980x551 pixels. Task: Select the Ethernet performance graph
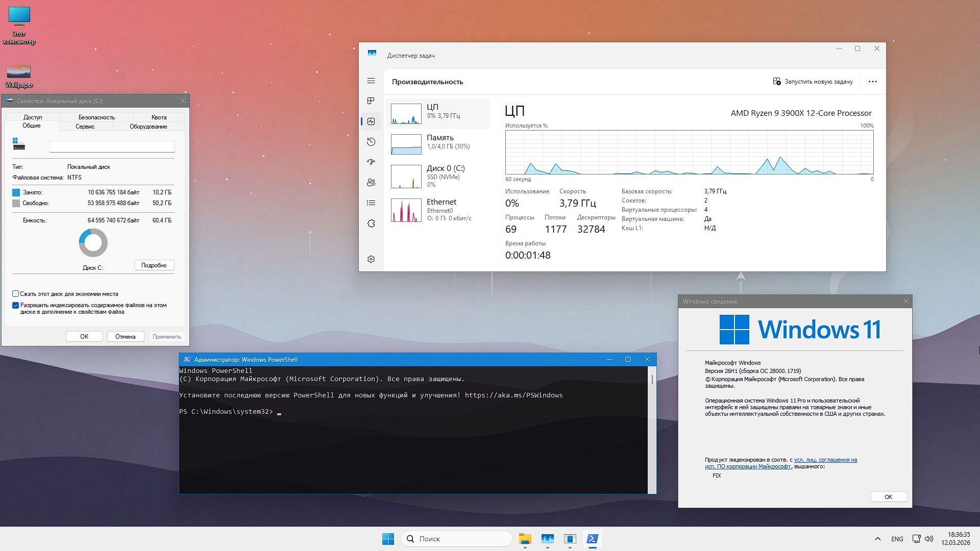439,210
